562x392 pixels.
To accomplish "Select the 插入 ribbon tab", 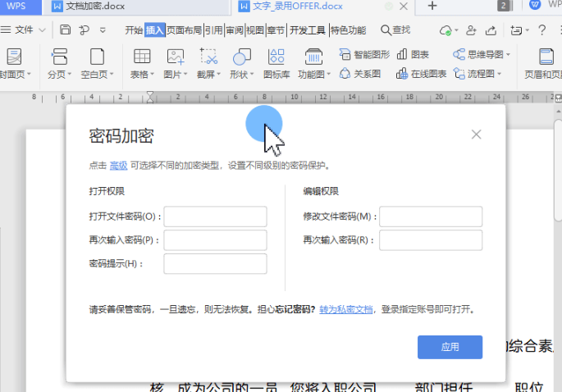I will point(154,30).
